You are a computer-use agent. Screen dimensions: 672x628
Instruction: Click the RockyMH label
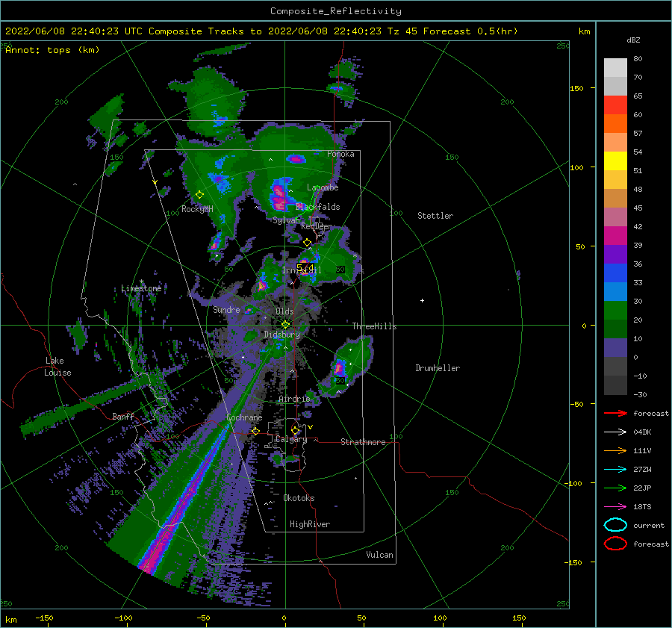tap(197, 209)
